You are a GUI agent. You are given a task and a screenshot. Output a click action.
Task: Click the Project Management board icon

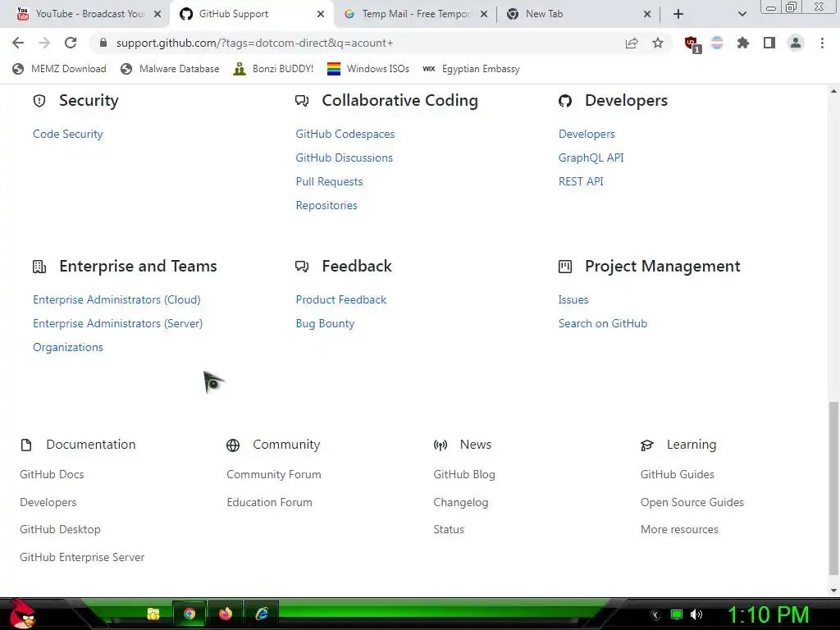coord(565,267)
